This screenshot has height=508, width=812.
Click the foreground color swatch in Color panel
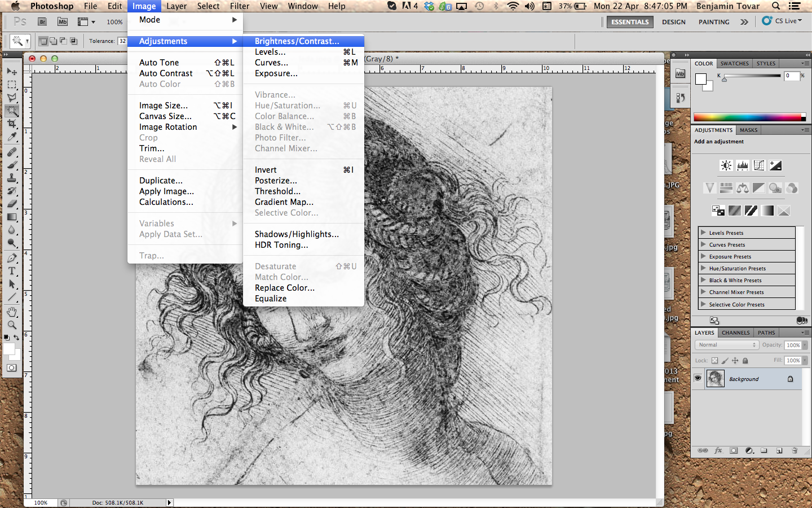(701, 80)
